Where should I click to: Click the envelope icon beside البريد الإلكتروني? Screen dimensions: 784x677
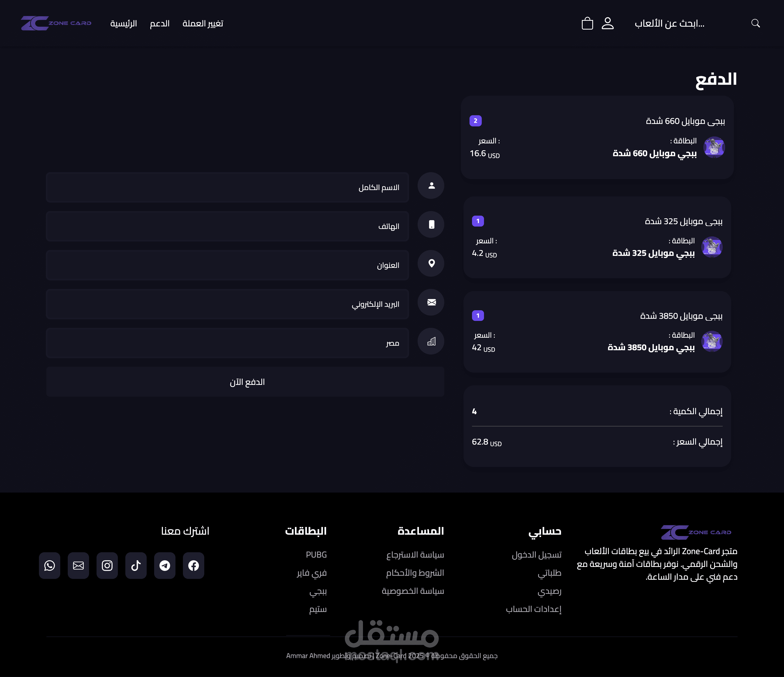point(431,302)
